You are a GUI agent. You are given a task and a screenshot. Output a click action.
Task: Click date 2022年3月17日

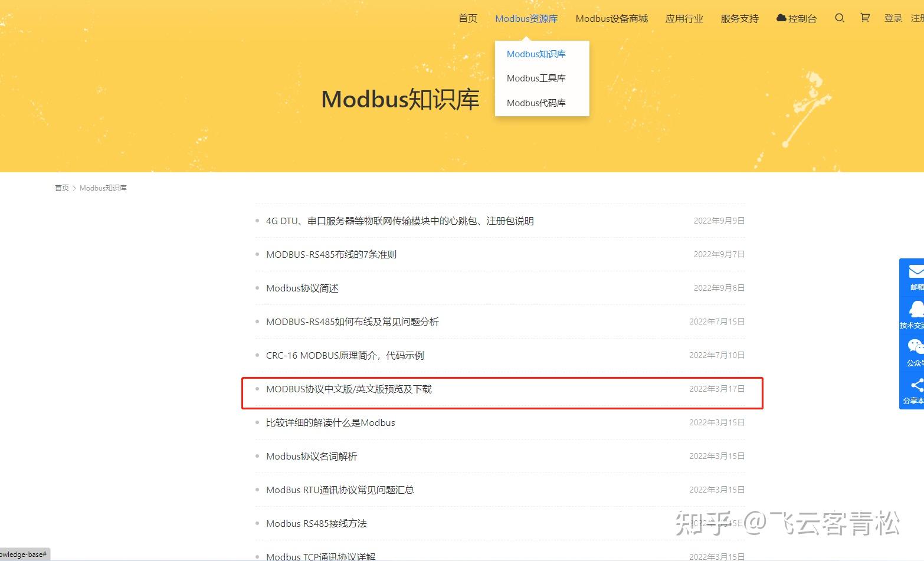717,389
